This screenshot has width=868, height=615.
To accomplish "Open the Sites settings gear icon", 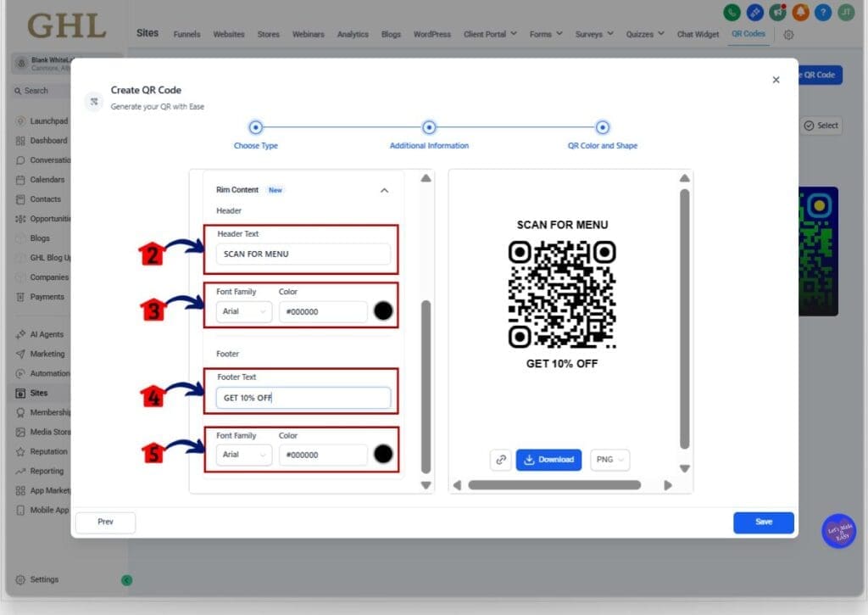I will 789,34.
